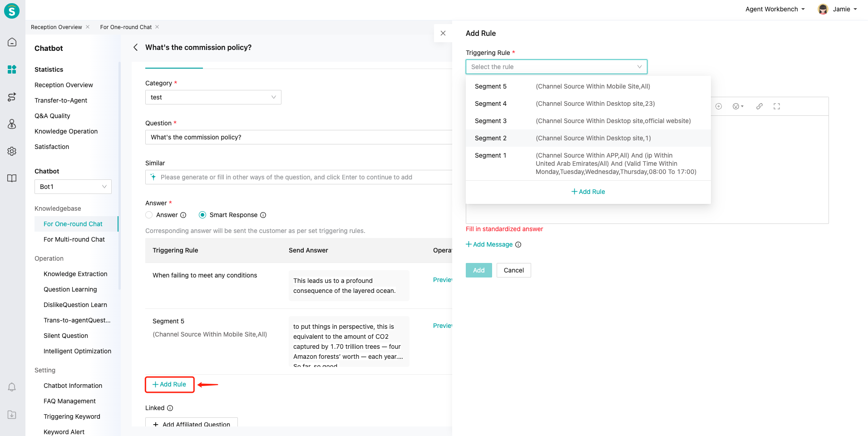
Task: Click the Question input field
Action: (299, 137)
